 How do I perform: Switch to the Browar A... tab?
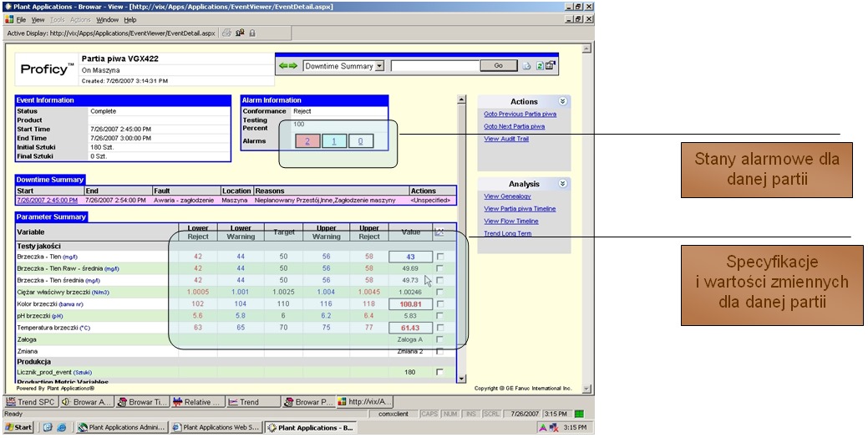(x=86, y=402)
